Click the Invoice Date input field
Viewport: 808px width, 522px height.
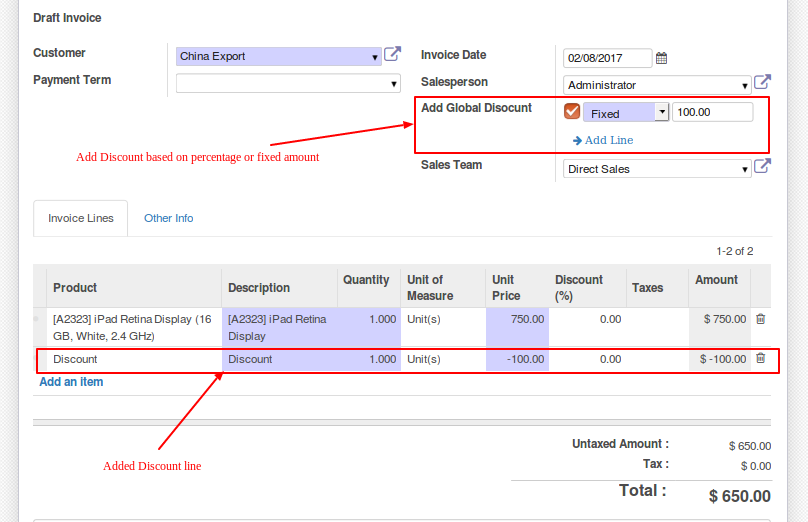607,58
